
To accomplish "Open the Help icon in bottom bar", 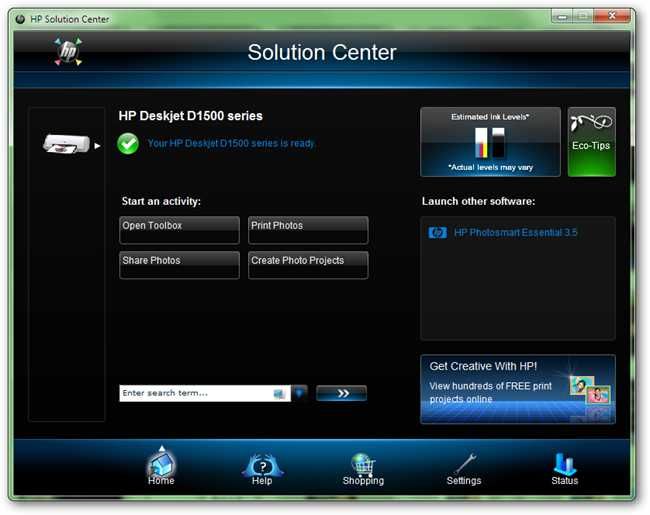I will click(x=262, y=469).
